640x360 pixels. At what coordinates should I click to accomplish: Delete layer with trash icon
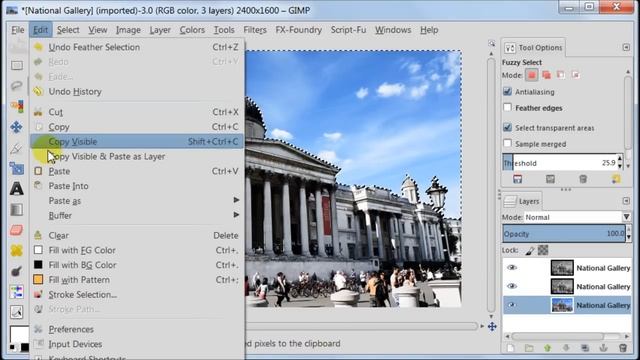pyautogui.click(x=622, y=348)
